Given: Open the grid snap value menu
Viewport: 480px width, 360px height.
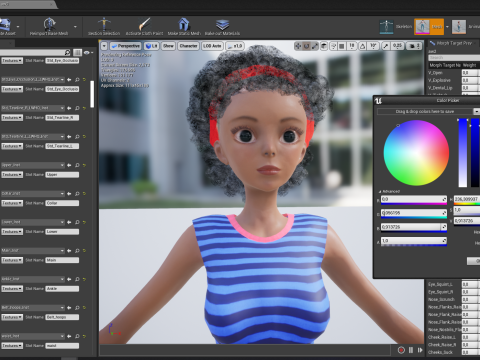Looking at the screenshot, I should tap(351, 46).
